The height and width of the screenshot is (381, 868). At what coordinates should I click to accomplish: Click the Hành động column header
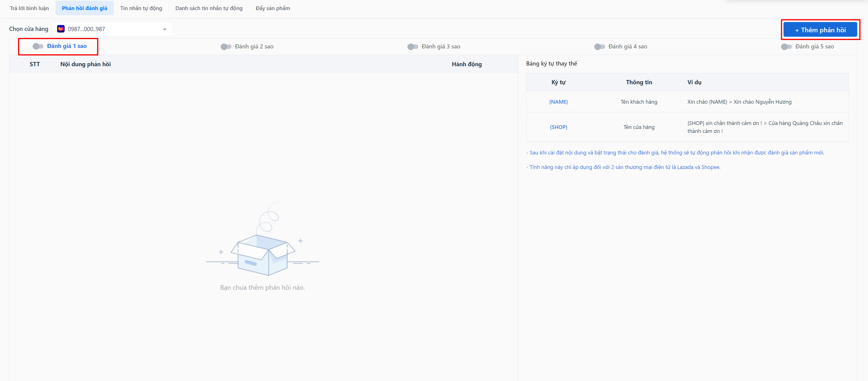(466, 64)
